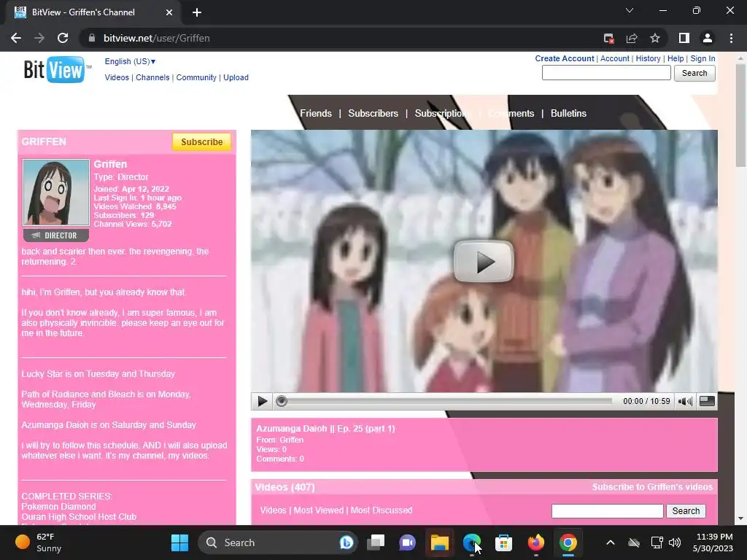Click Search button in Videos section

686,511
